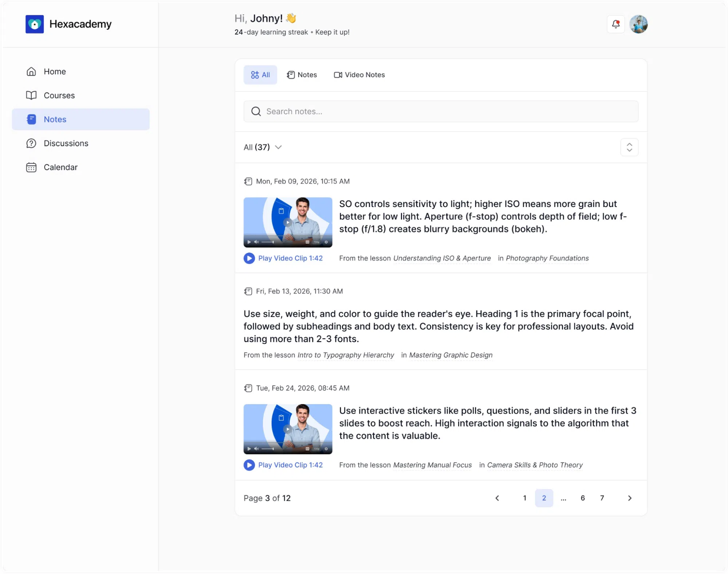Open the user profile avatar
This screenshot has height=574, width=728.
click(x=638, y=24)
